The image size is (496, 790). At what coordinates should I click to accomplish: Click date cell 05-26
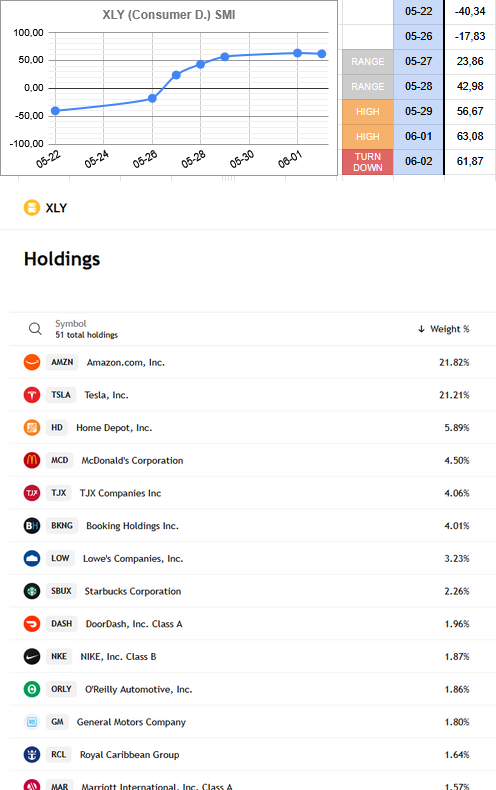click(x=418, y=36)
